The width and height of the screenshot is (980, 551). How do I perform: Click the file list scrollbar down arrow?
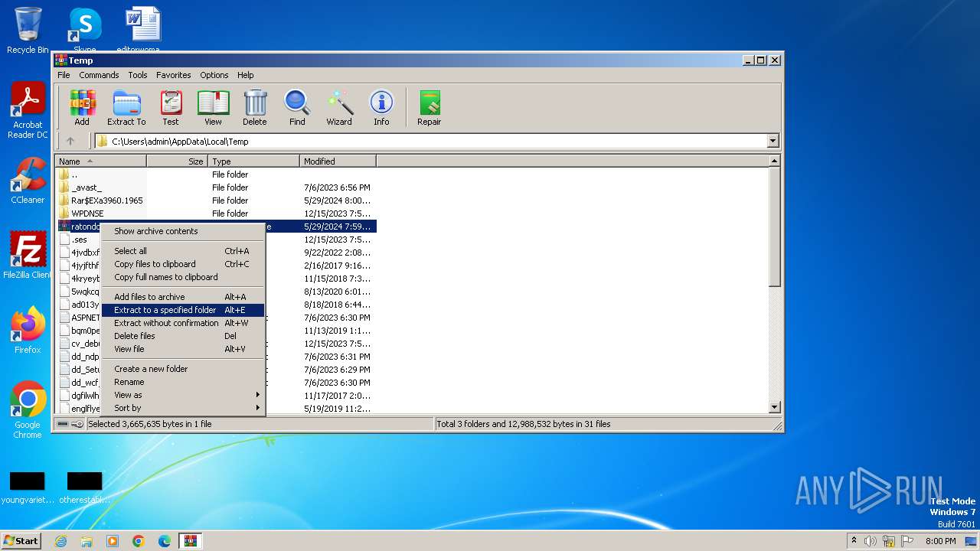[x=774, y=407]
